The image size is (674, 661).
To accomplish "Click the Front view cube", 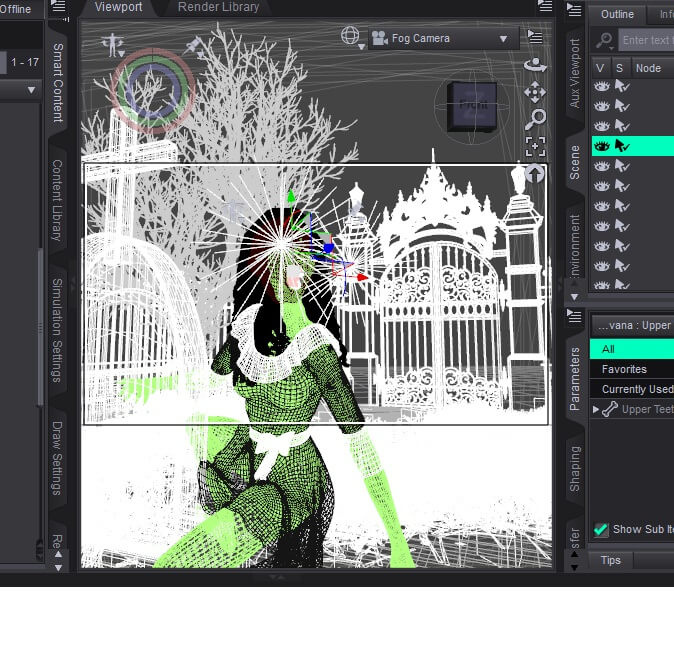I will 472,107.
